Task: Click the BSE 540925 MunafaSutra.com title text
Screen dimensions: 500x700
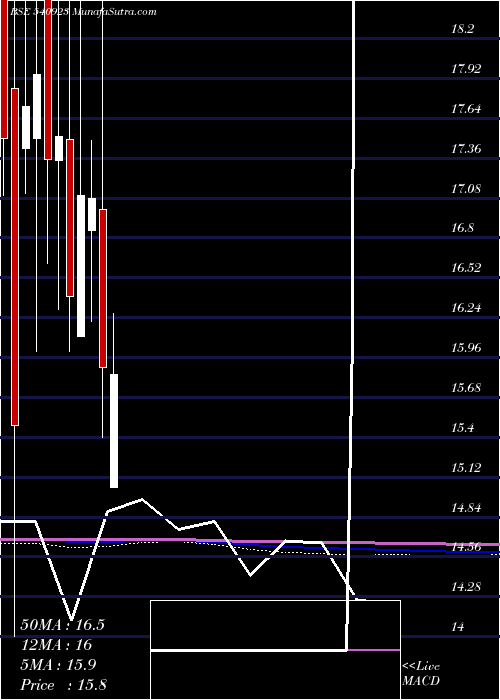Action: pos(83,12)
